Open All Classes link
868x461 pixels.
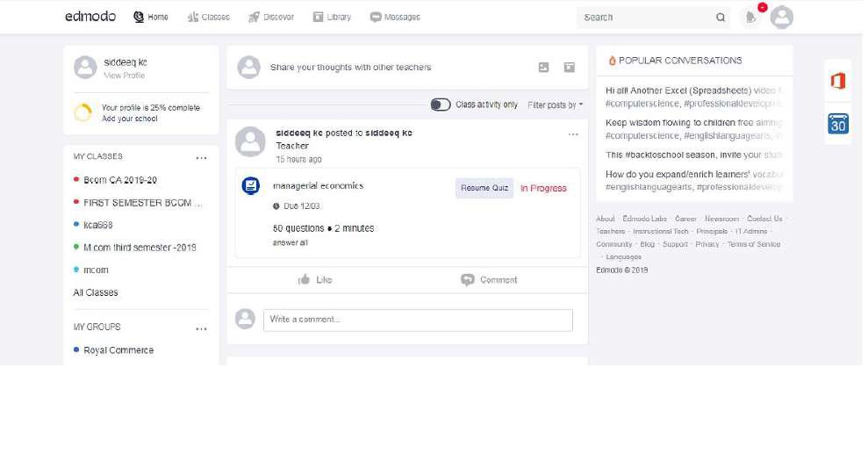(95, 292)
